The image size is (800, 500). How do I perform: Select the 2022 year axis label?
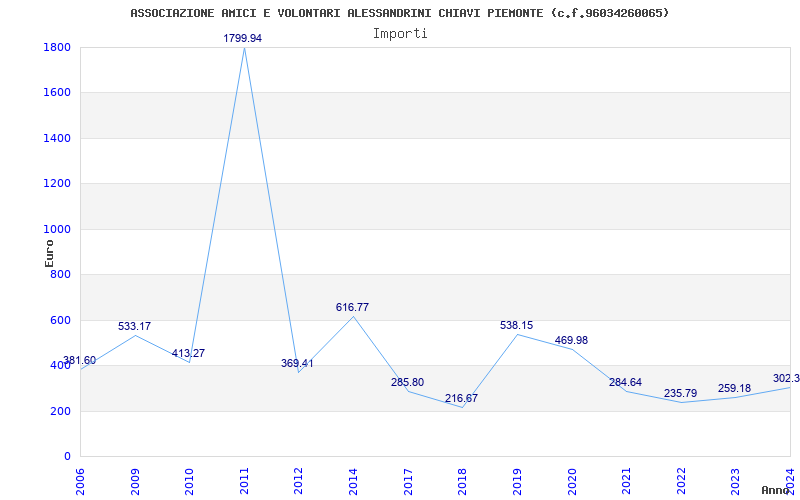pos(681,481)
